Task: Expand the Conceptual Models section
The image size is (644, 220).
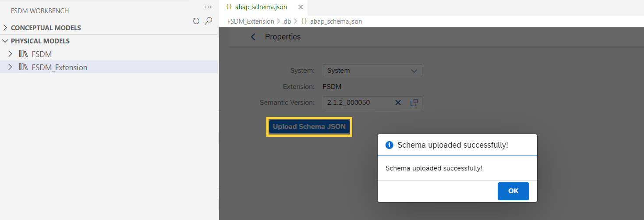Action: [x=5, y=28]
